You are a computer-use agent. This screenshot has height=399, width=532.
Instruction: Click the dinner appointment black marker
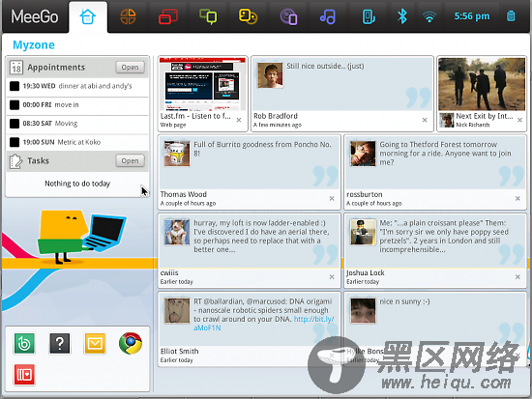(15, 86)
